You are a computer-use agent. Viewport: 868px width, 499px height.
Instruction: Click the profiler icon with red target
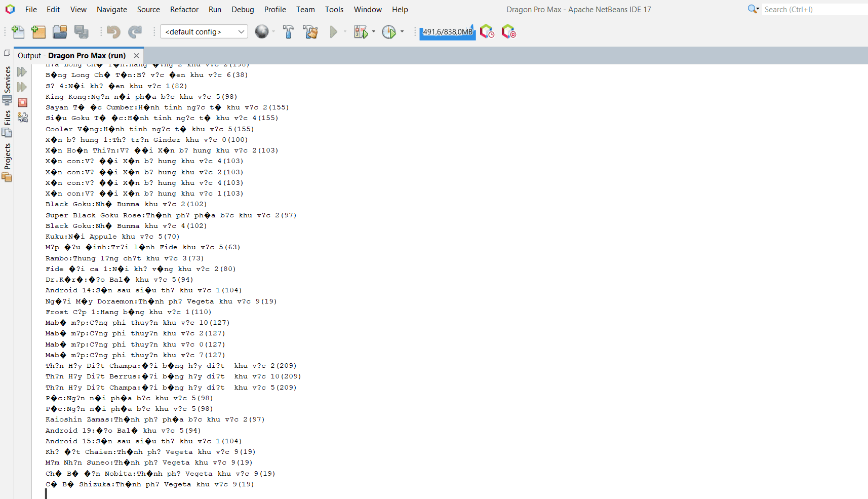point(508,32)
